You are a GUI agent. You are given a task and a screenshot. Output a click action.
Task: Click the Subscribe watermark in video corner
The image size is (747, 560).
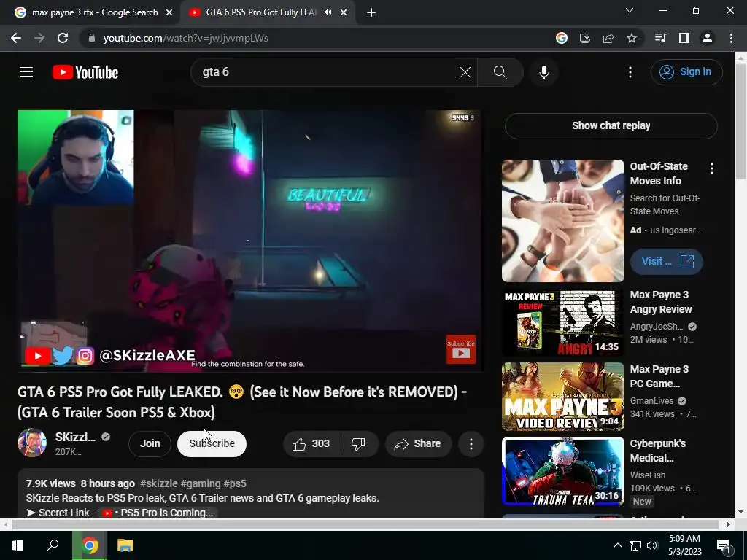click(x=460, y=349)
